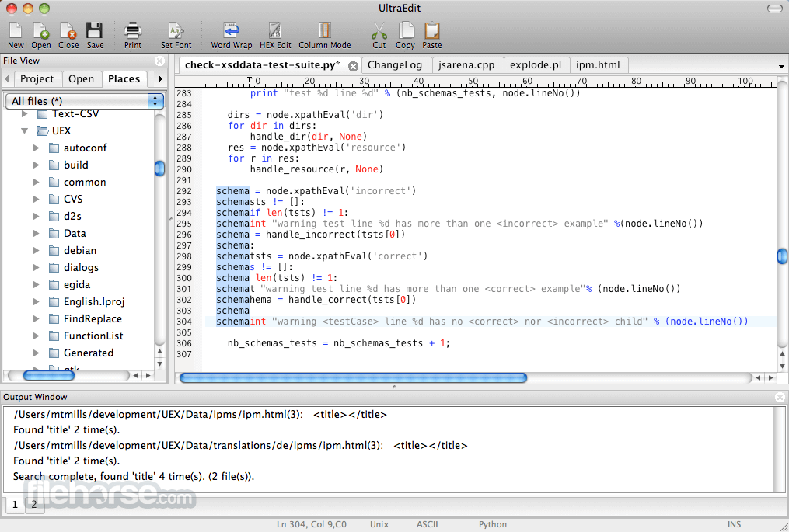
Task: Click line number 292 in the editor gutter
Action: click(184, 191)
